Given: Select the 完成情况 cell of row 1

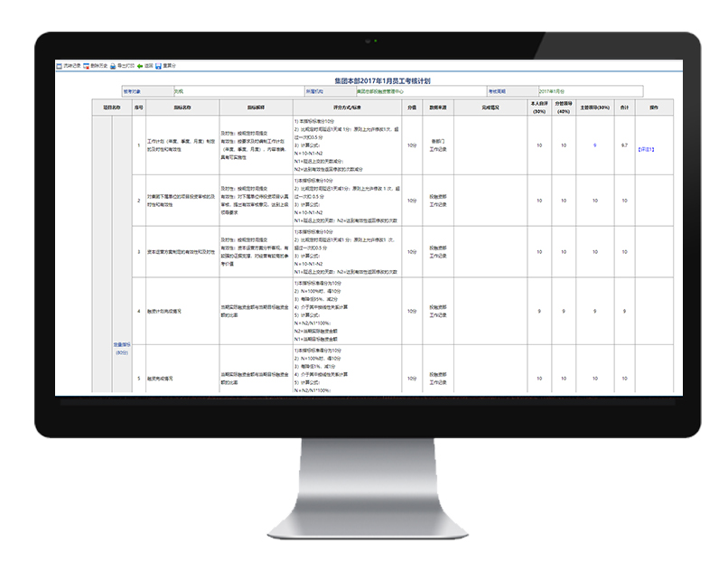Looking at the screenshot, I should coord(490,145).
